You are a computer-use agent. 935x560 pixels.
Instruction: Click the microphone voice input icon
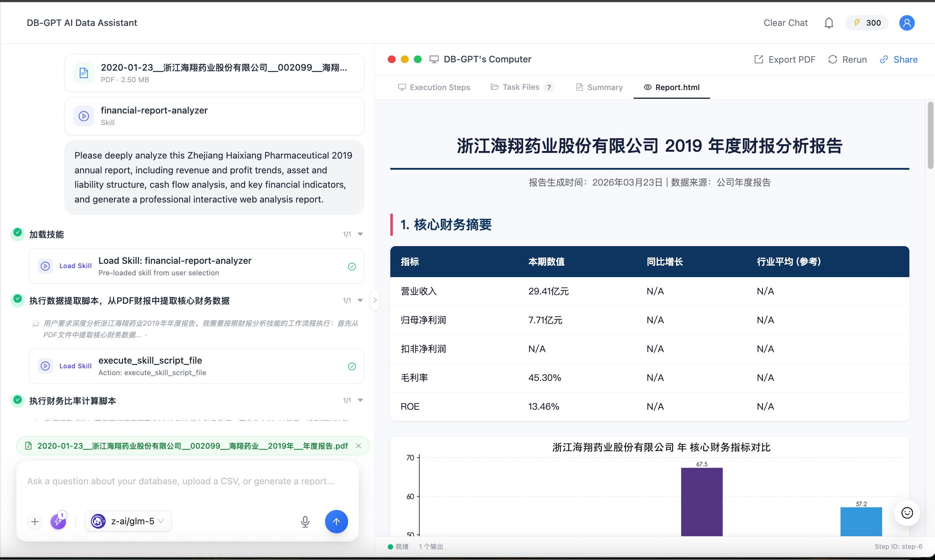tap(305, 521)
